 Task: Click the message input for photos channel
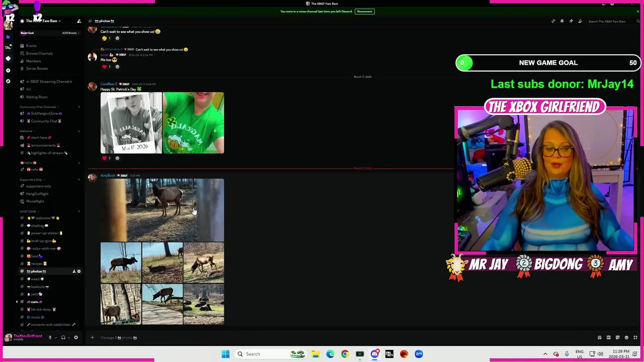coord(342,338)
